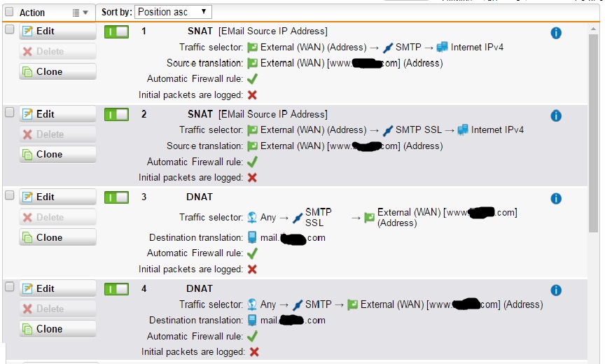Show info icon for DNAT rule 4
Screen dimensions: 605x364
(x=555, y=290)
